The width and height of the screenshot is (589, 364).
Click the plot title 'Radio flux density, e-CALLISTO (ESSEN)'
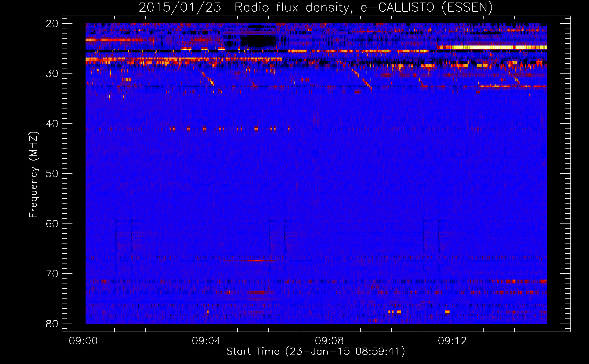(x=363, y=8)
